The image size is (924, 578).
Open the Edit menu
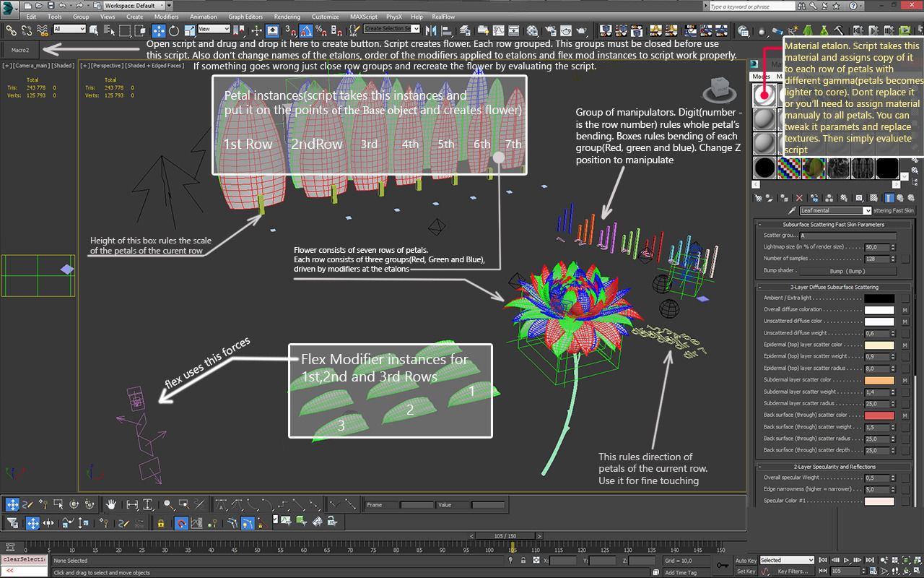(x=31, y=17)
